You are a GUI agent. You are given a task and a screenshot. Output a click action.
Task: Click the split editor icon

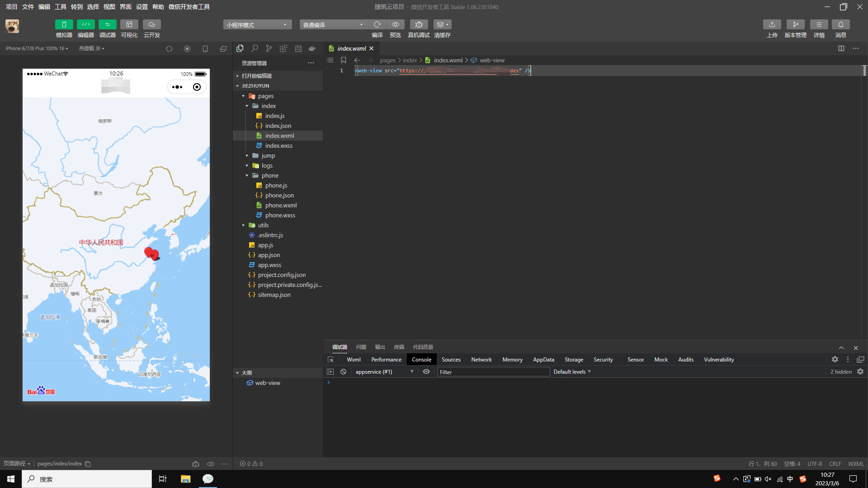pyautogui.click(x=841, y=48)
